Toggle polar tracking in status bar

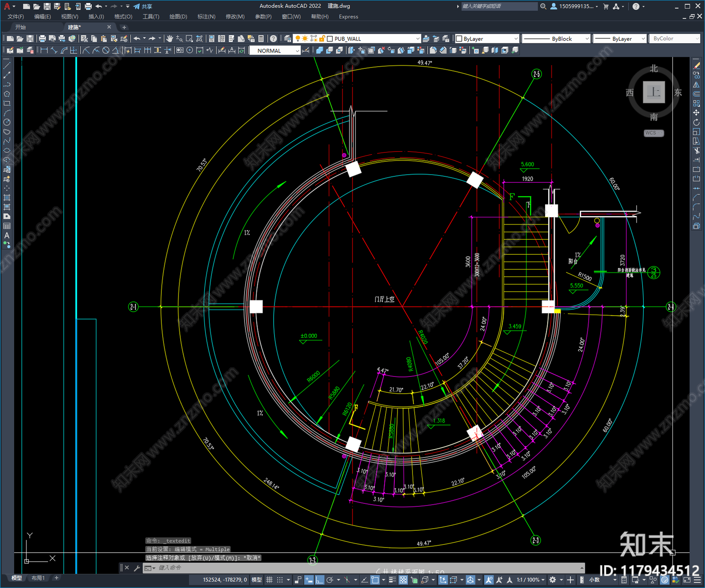click(x=330, y=580)
